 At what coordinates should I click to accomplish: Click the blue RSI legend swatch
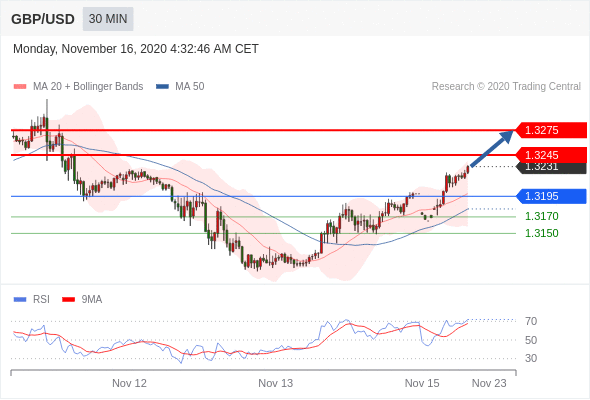20,300
